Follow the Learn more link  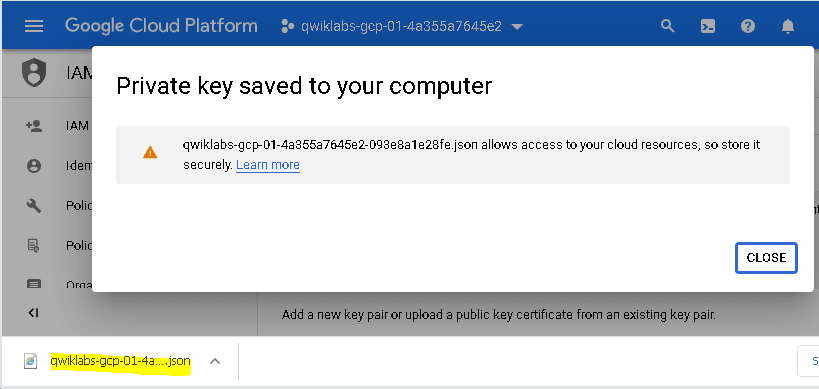[x=268, y=165]
